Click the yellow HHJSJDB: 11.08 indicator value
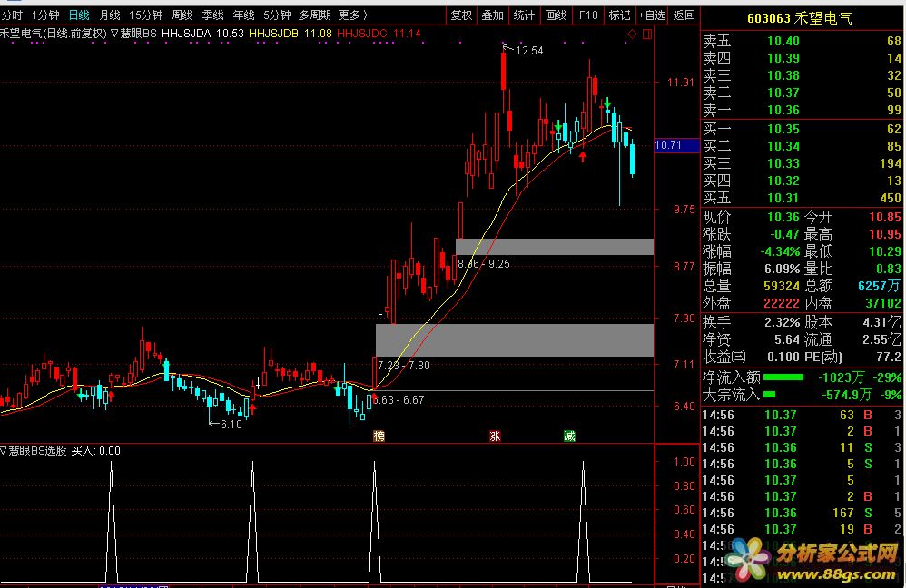906x588 pixels. [291, 34]
